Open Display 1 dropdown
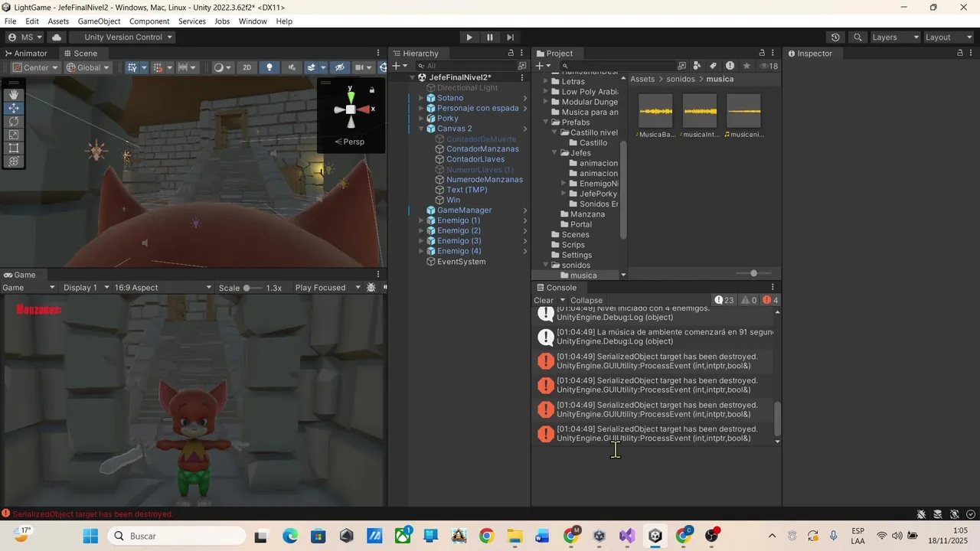The height and width of the screenshot is (551, 980). [x=86, y=288]
